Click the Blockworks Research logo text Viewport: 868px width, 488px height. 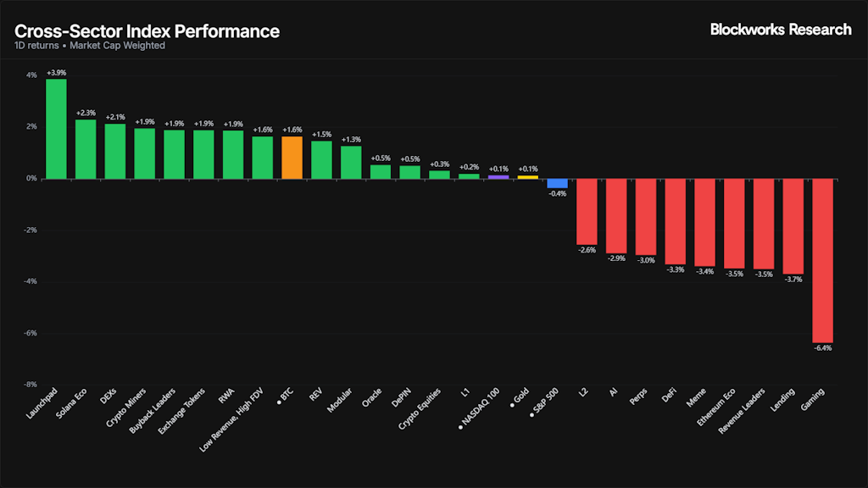[x=781, y=30]
